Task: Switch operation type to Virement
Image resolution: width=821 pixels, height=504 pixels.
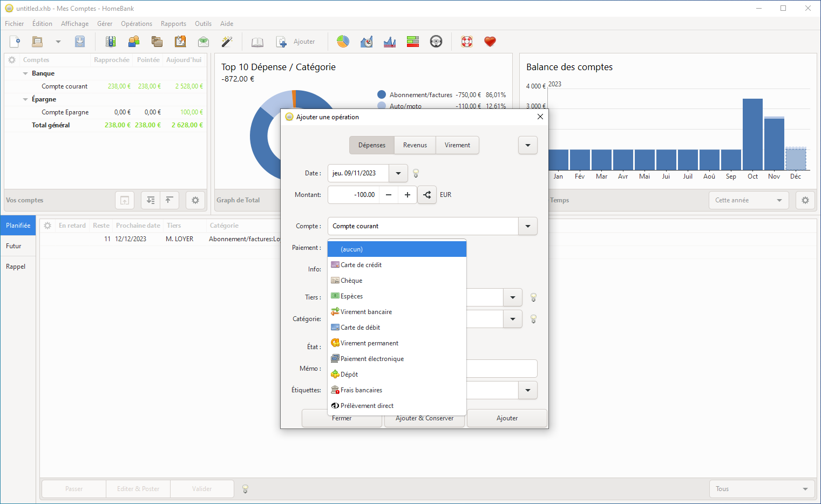Action: (457, 145)
